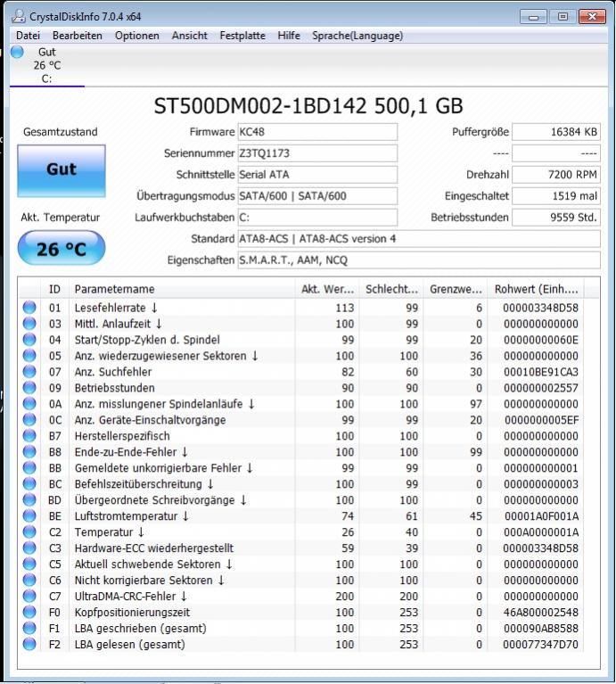
Task: Click status orb for Anz. Suchfehler row
Action: pyautogui.click(x=29, y=372)
